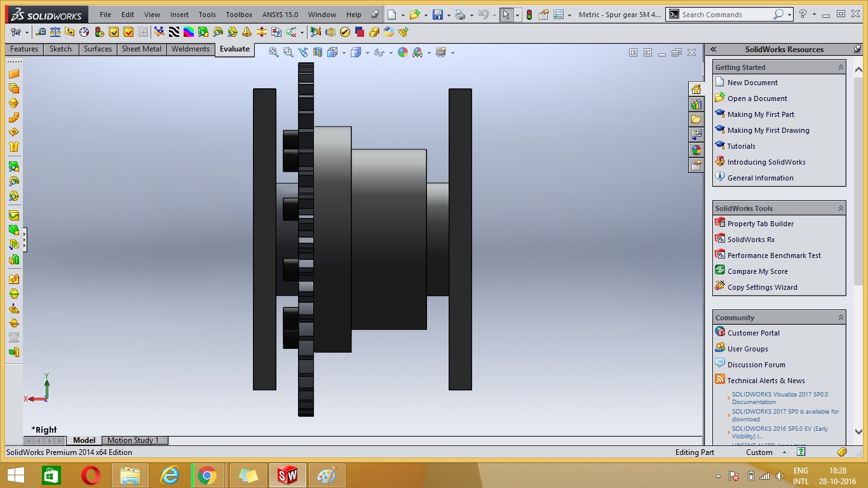Open the Discussion Forum link
The width and height of the screenshot is (868, 488).
pos(756,365)
